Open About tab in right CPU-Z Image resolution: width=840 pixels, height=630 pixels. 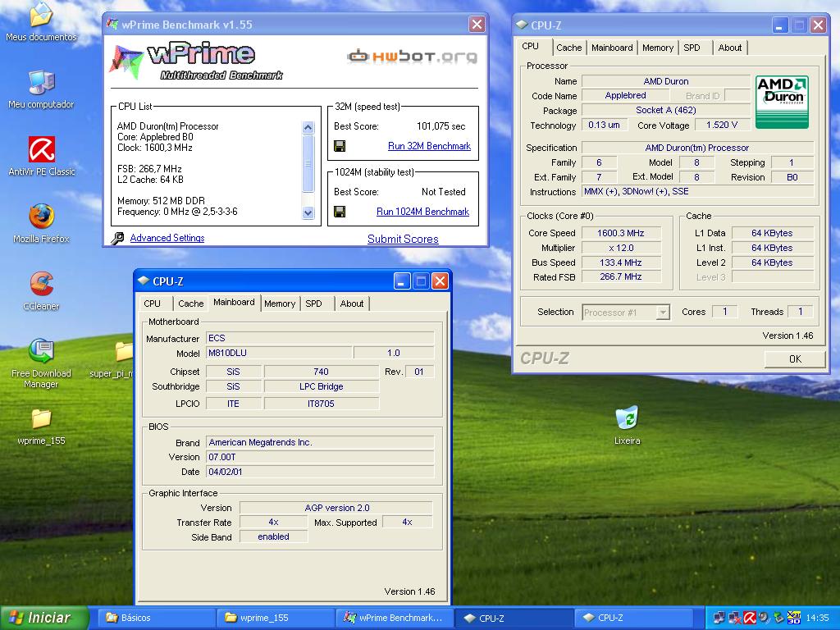click(729, 48)
